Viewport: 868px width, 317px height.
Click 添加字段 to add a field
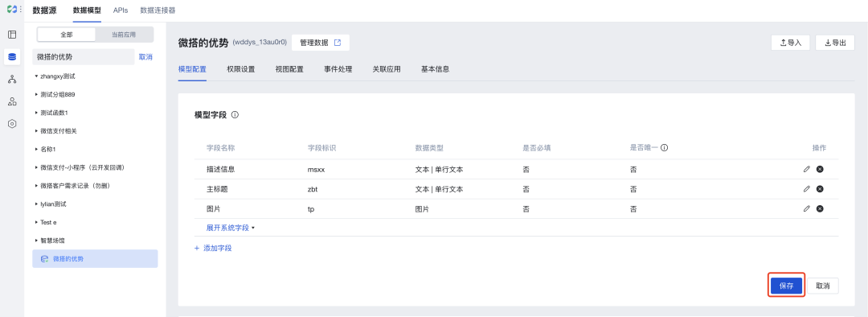[x=213, y=248]
